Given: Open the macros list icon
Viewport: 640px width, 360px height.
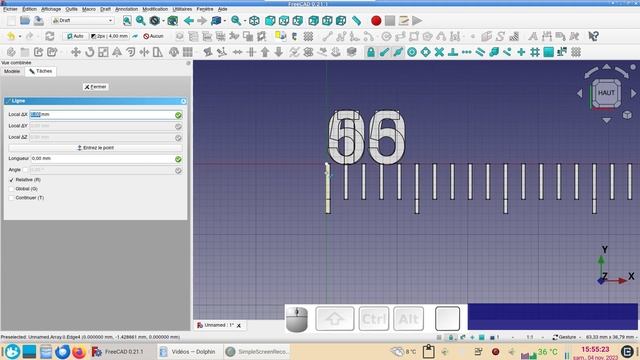Looking at the screenshot, I should coord(403,20).
